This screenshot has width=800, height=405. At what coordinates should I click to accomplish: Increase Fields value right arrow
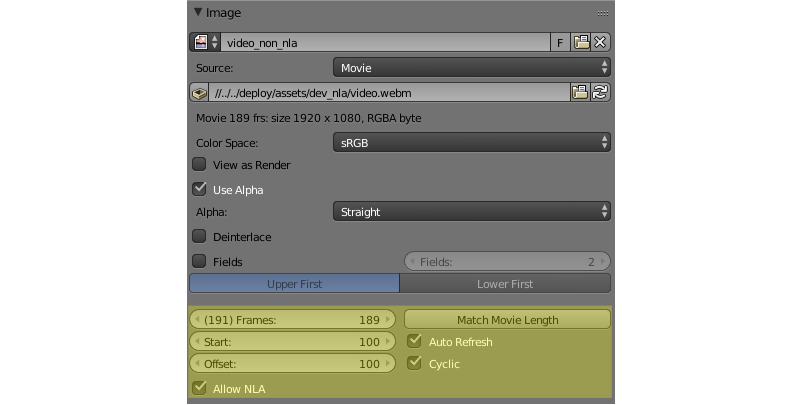tap(603, 261)
